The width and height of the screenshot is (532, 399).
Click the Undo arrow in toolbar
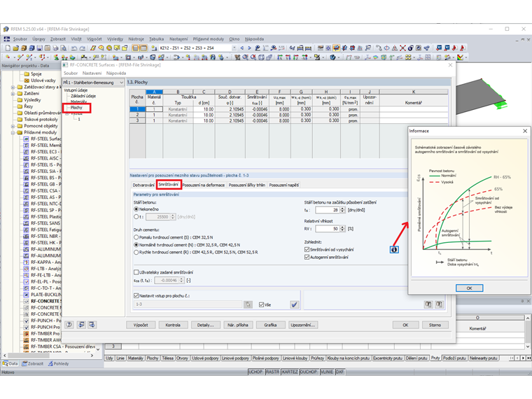point(74,48)
